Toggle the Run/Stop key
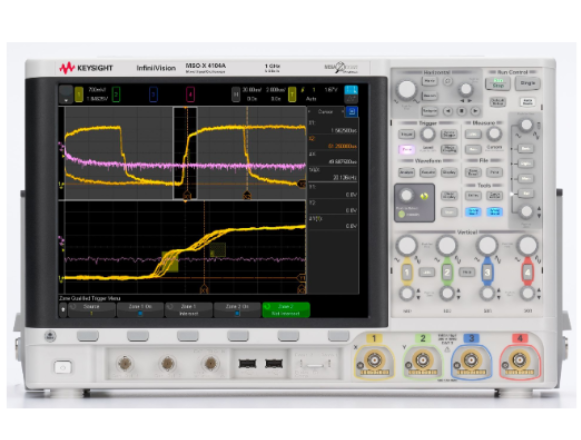Viewport: 581px width, 440px height. click(498, 83)
